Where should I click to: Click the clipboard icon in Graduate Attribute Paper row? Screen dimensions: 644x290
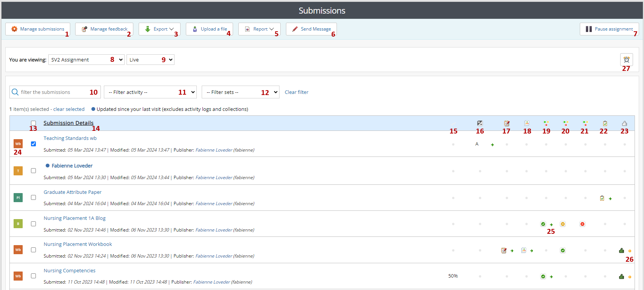(x=602, y=198)
